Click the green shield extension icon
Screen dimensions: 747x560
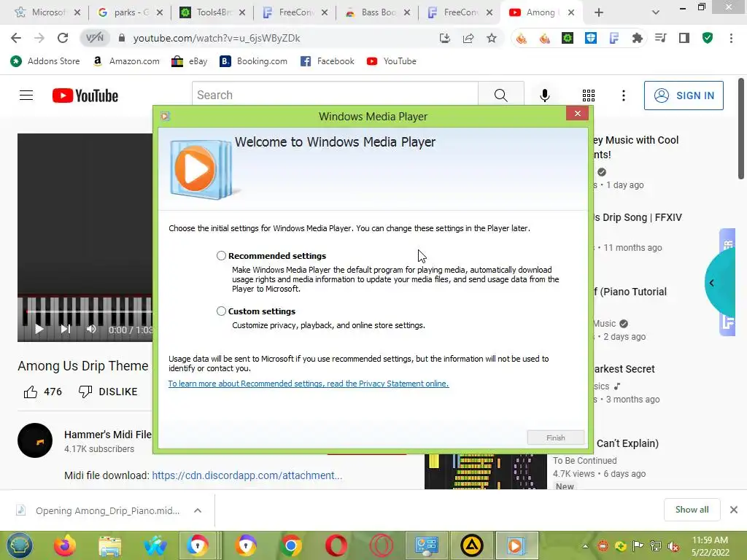point(708,38)
